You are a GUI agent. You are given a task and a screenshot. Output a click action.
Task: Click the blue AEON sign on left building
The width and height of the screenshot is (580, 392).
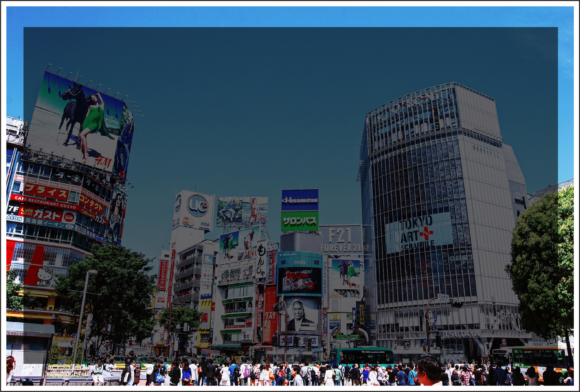(x=14, y=218)
